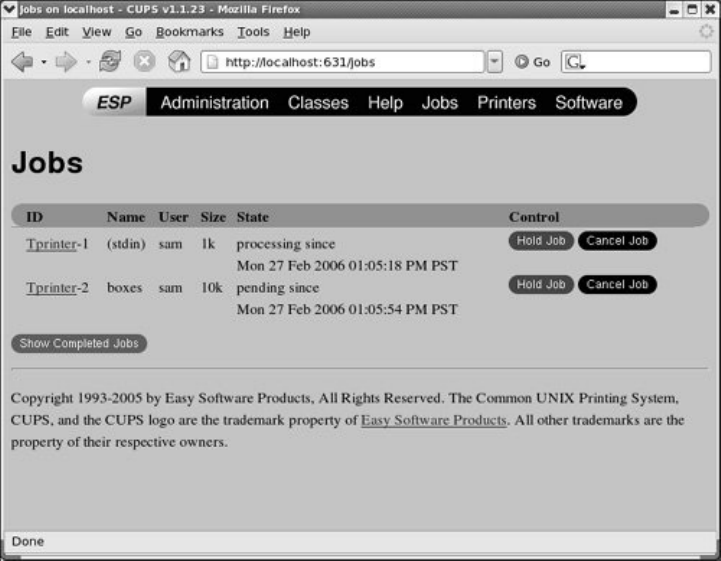Click Show Completed Jobs button

click(x=79, y=343)
